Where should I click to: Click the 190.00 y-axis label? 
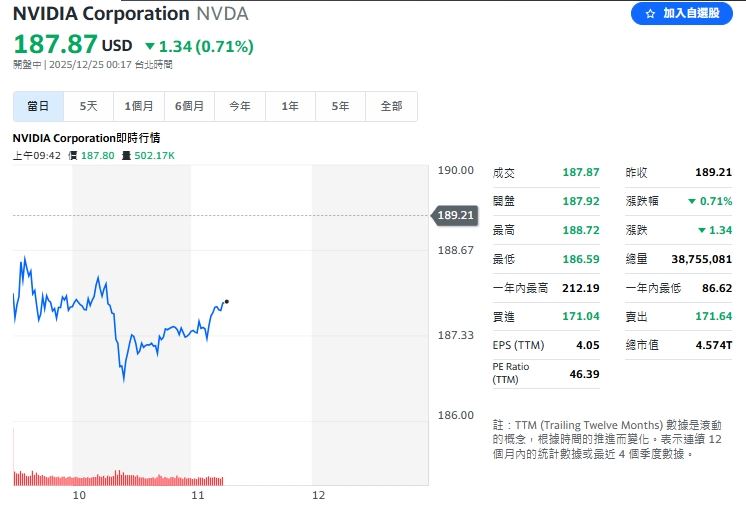click(x=455, y=170)
